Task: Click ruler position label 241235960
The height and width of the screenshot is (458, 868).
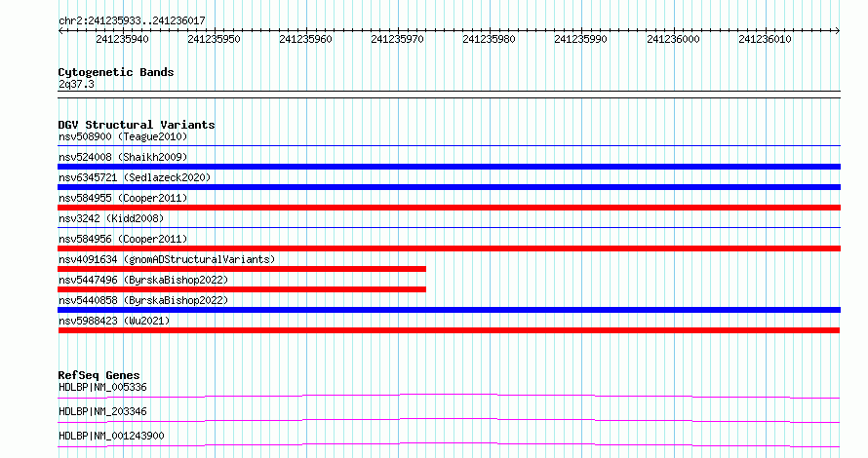Action: tap(305, 39)
